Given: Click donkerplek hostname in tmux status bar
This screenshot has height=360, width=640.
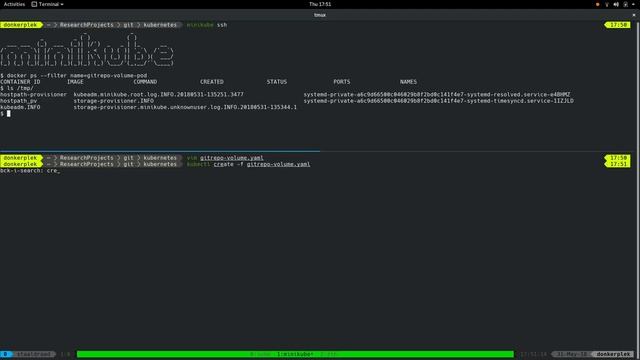Looking at the screenshot, I should coord(613,354).
